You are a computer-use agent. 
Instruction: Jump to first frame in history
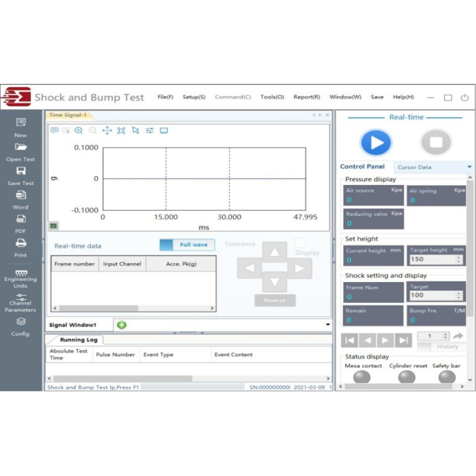[x=349, y=340]
